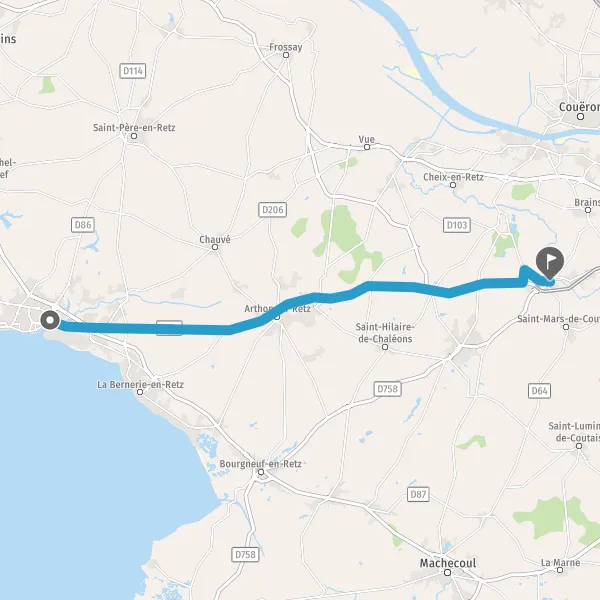600x600 pixels.
Task: Click the D758 shield below Saint-Hilaire-de-Chaléons
Action: (x=387, y=389)
